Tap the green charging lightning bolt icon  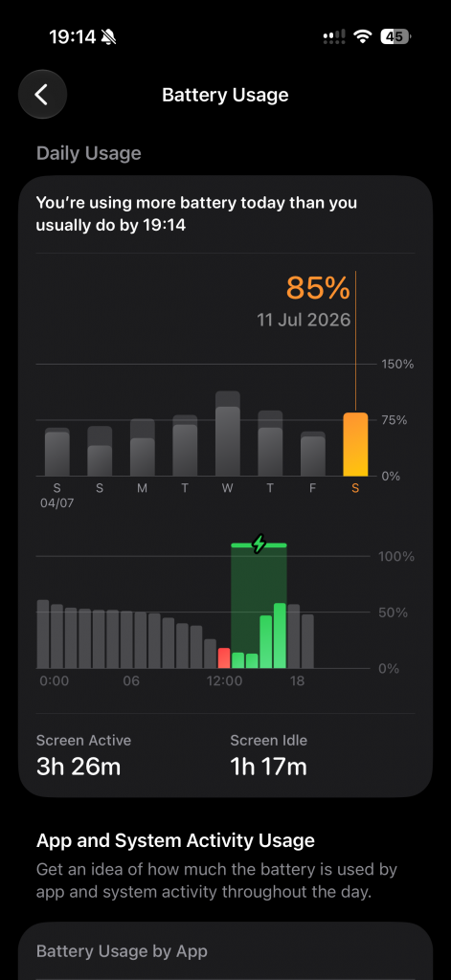pyautogui.click(x=259, y=544)
